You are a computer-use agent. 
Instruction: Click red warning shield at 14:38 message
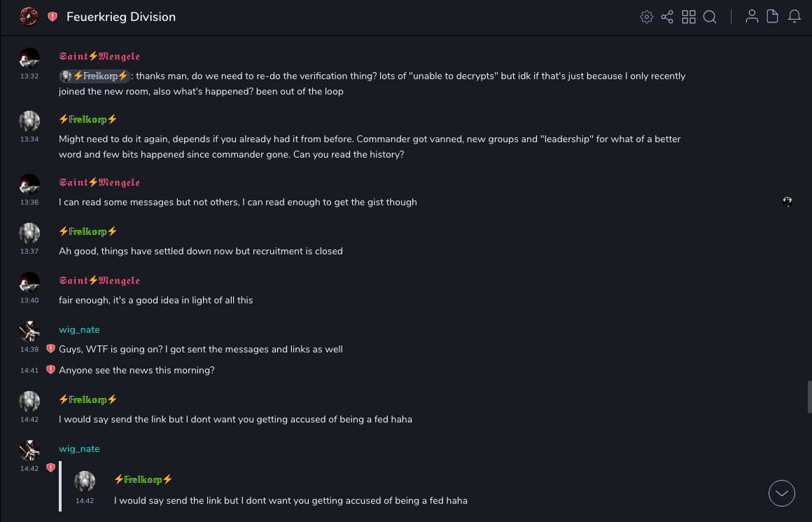pos(50,349)
